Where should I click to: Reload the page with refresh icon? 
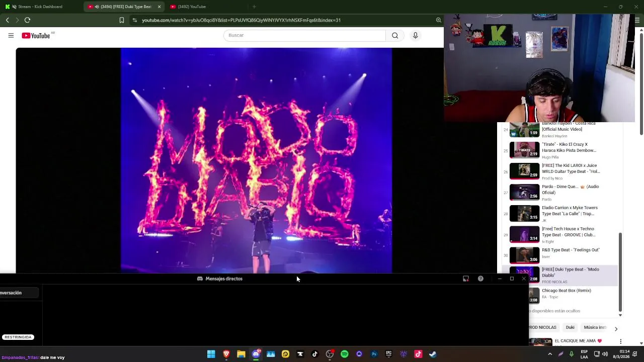27,20
